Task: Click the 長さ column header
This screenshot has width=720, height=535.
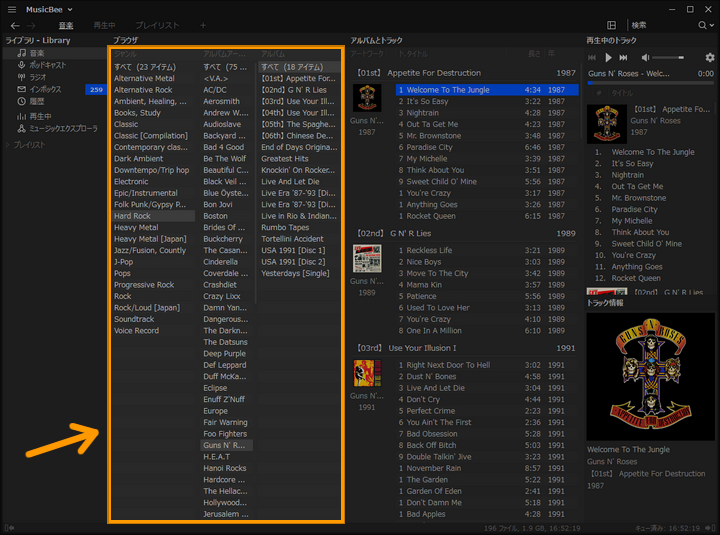Action: 534,54
